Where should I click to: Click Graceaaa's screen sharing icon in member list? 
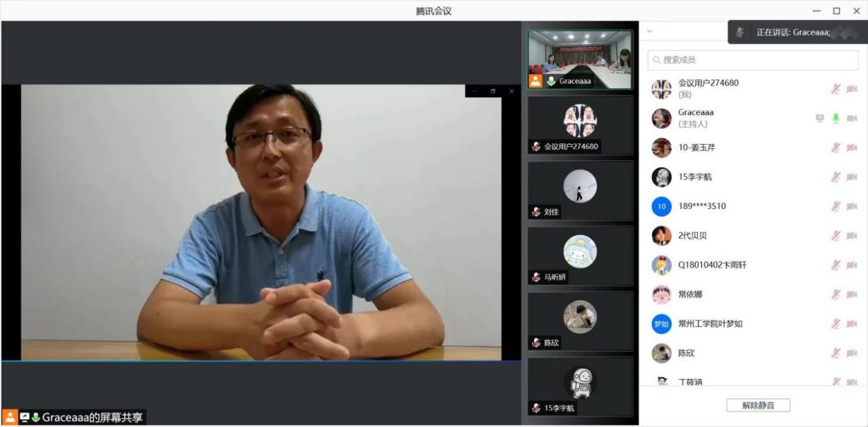[819, 119]
